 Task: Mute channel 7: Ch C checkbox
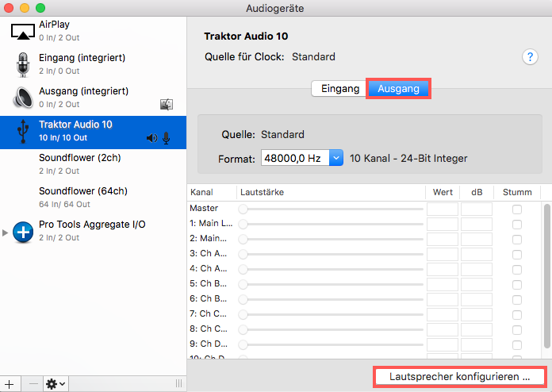pos(517,315)
